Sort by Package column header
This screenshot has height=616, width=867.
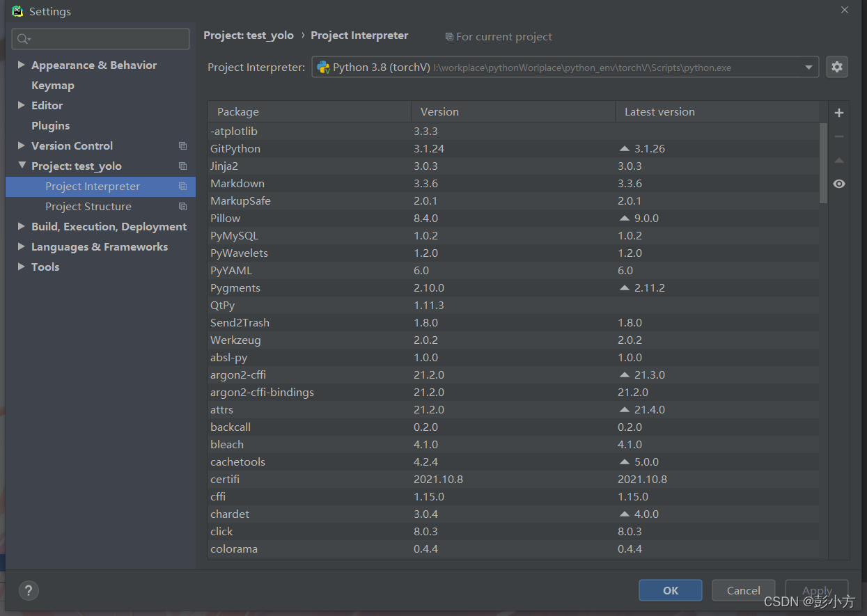pyautogui.click(x=309, y=112)
